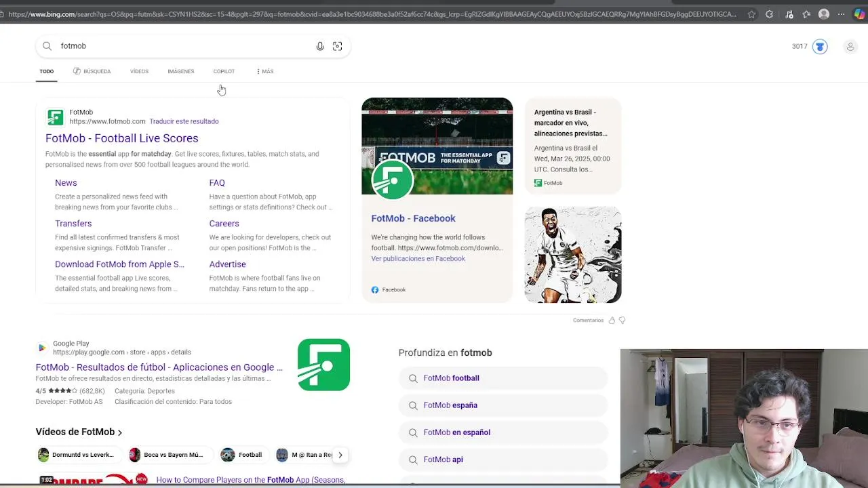Click magnifier icon next to FotMob football
868x488 pixels.
tap(412, 378)
